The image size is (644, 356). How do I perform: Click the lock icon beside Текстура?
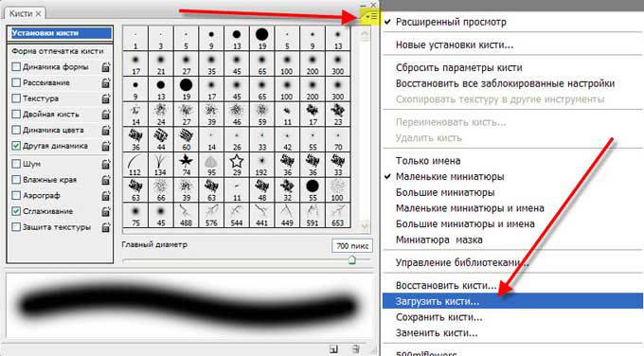click(x=106, y=98)
